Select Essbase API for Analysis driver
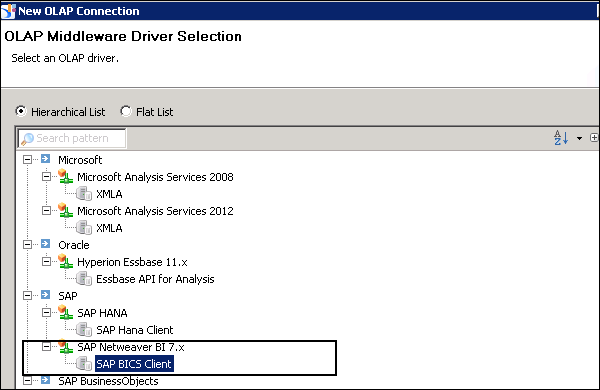Viewport: 600px width, 390px height. 155,279
